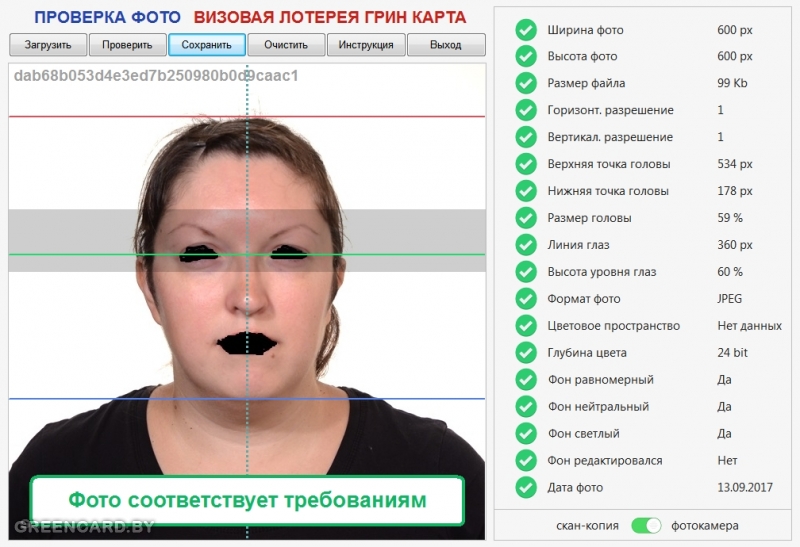Click the 99 Kb file size value
This screenshot has width=800, height=547.
tap(732, 83)
